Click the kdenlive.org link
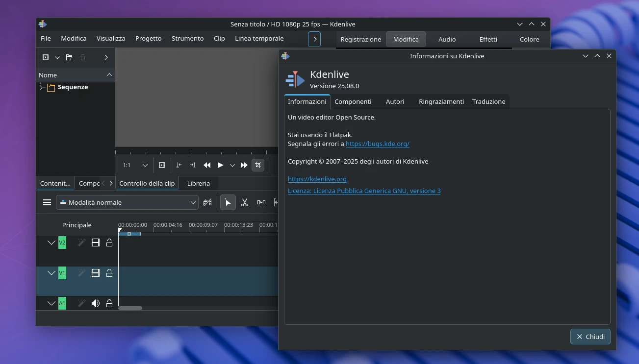639x364 pixels. pos(317,179)
